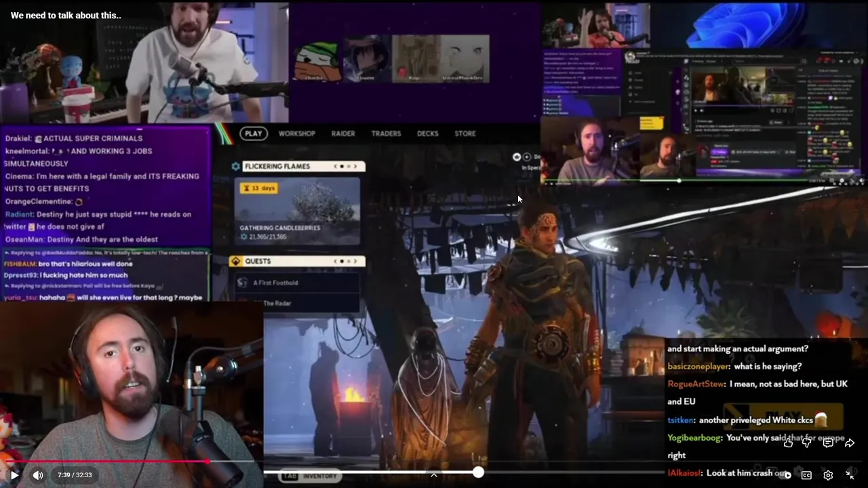Click username 'Drakiel' in purple chat
Image resolution: width=868 pixels, height=488 pixels.
click(18, 138)
